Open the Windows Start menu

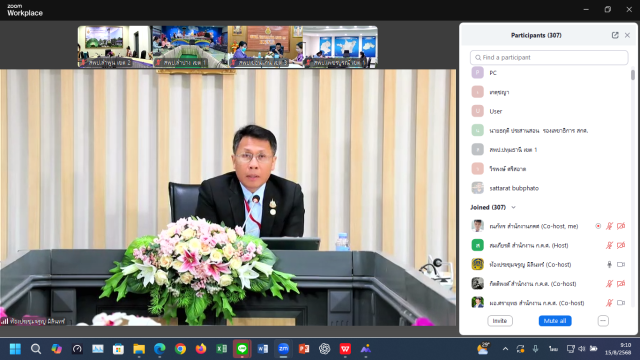tap(15, 349)
